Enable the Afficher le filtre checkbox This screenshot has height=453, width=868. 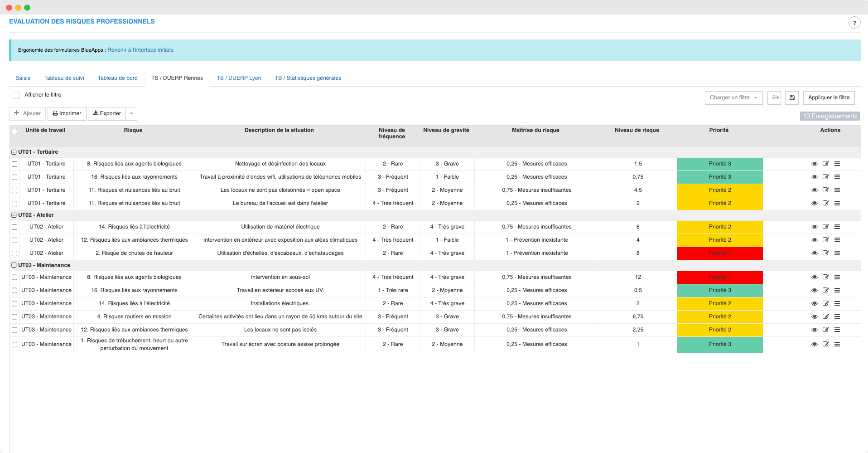(16, 95)
